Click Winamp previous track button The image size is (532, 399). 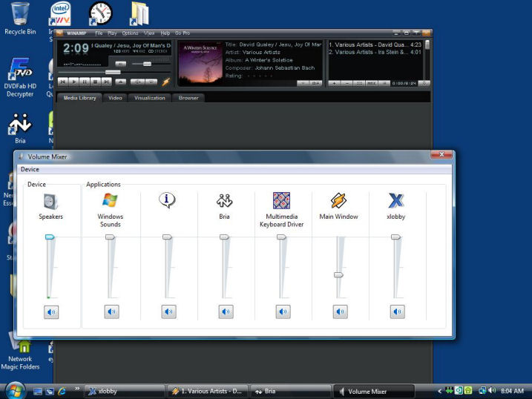[x=63, y=82]
